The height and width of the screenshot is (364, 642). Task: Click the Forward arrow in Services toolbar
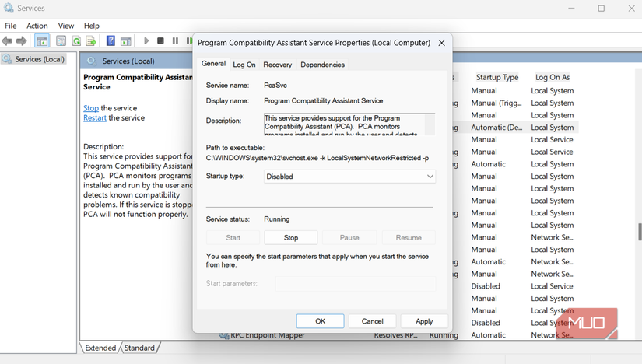click(x=21, y=40)
